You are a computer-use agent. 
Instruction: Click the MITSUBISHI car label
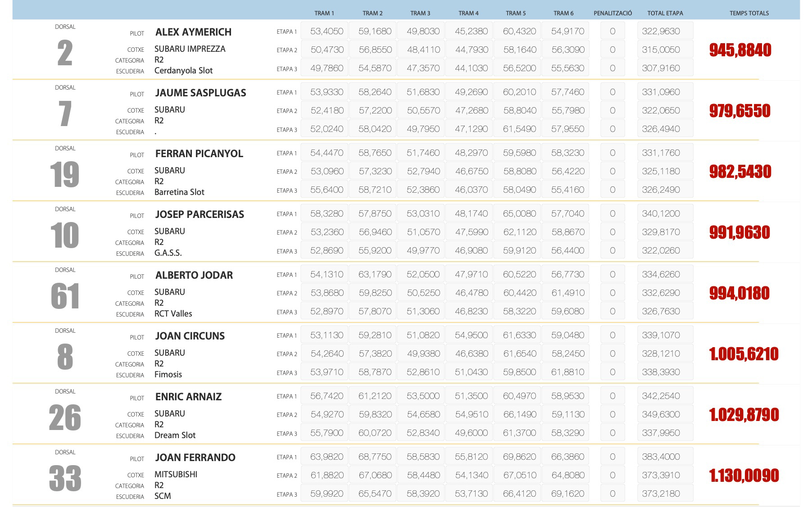coord(176,475)
